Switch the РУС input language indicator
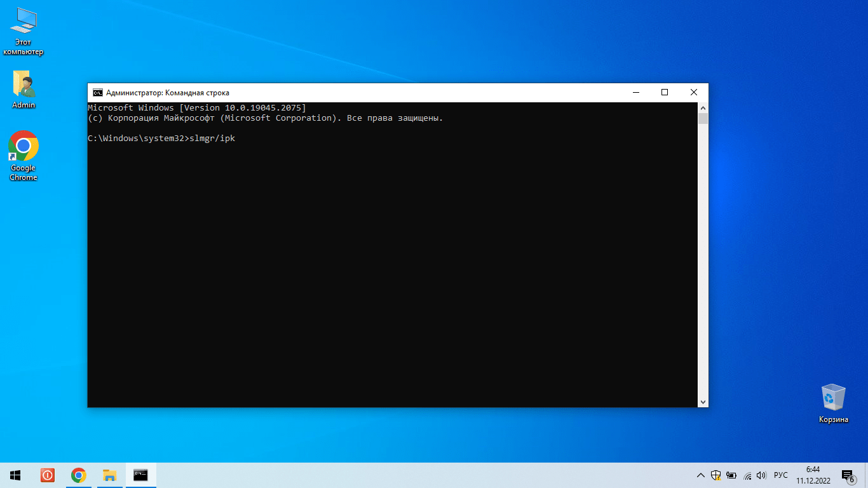The width and height of the screenshot is (868, 488). coord(781,475)
